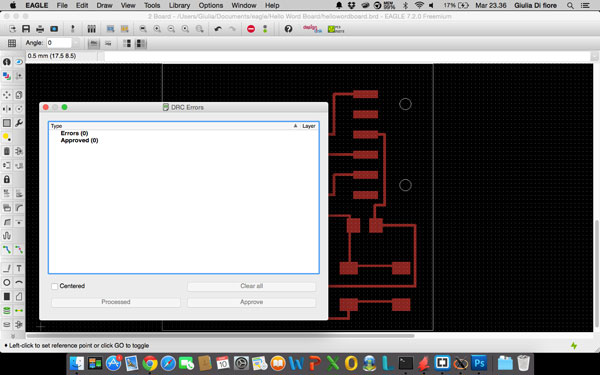Open the Window menu
Screen dimensions: 600x375
click(244, 5)
